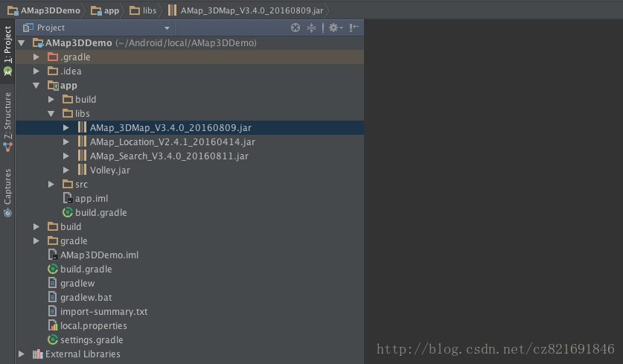Screen dimensions: 623x364
Task: Expand the gradle folder arrow
Action: (36, 241)
